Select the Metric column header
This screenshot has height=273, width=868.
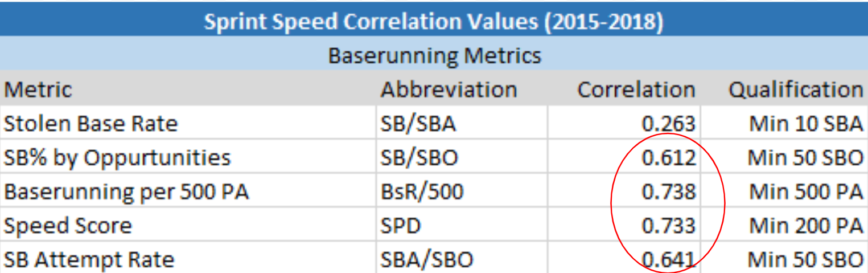tap(188, 89)
